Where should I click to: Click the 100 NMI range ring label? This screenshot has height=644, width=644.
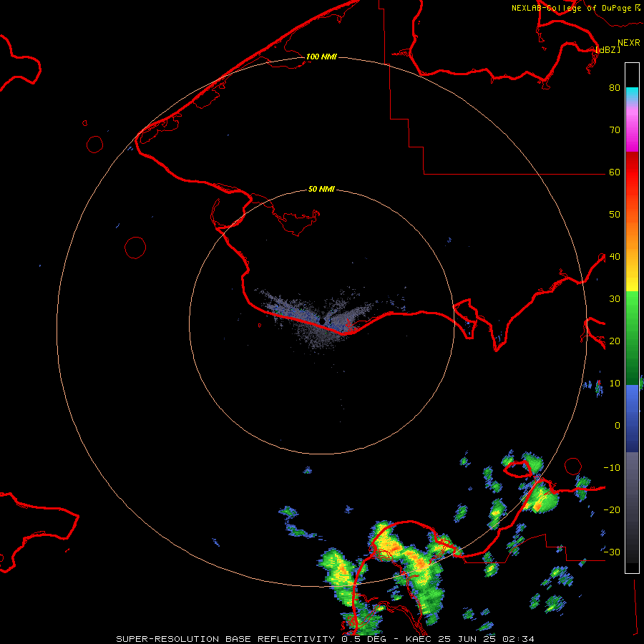(x=321, y=57)
